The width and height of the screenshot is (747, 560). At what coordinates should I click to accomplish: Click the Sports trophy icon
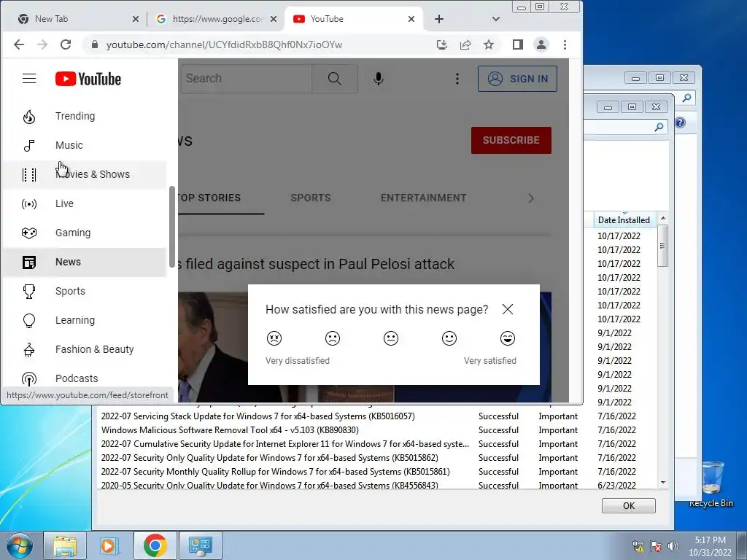click(29, 292)
